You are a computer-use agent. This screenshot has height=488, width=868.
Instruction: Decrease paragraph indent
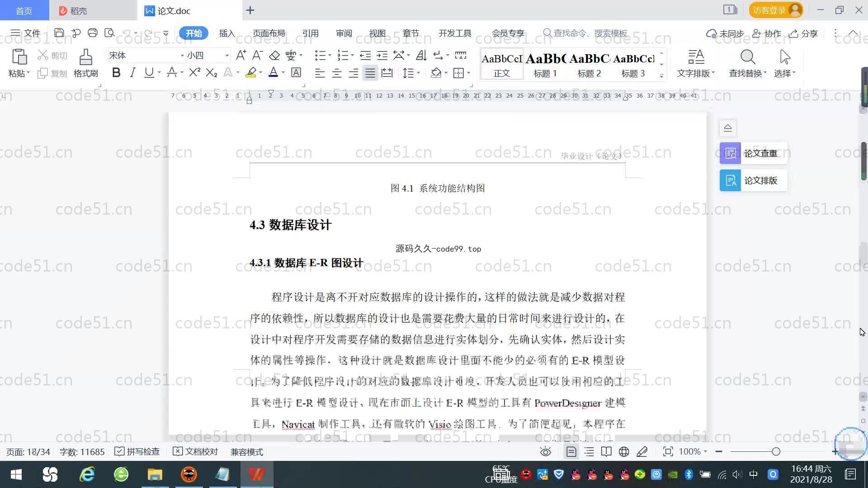point(365,56)
